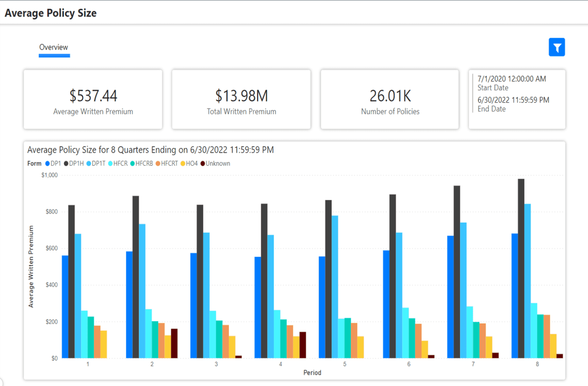
Task: Click the Unknown bar in period 2
Action: pyautogui.click(x=174, y=343)
